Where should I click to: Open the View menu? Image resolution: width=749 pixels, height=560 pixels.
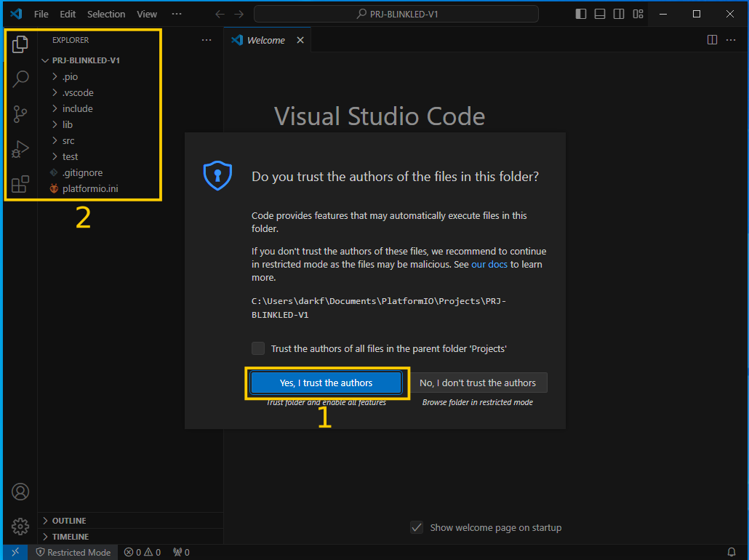pos(147,15)
